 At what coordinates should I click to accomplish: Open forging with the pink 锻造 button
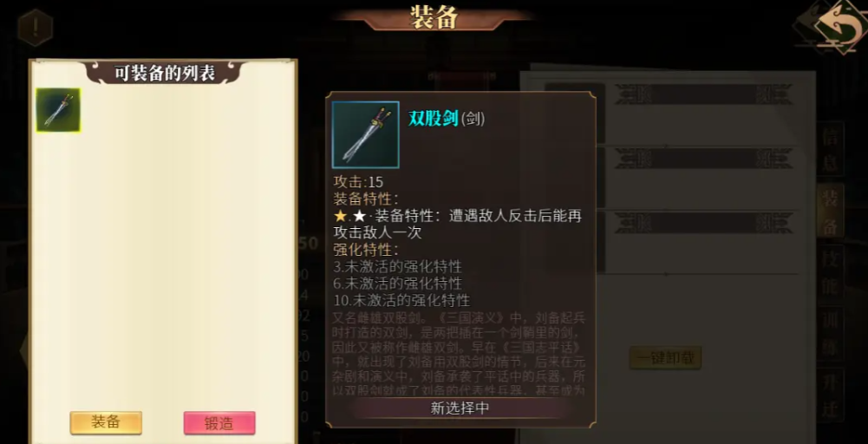point(219,423)
